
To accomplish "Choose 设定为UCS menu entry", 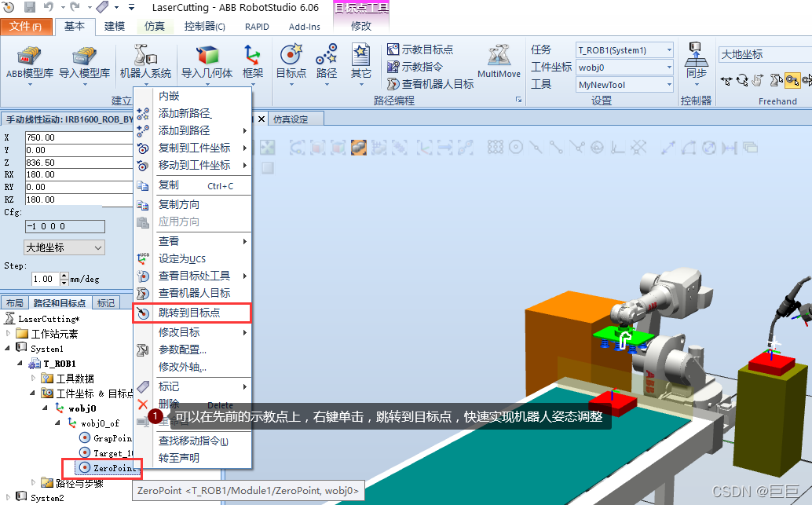I will pyautogui.click(x=192, y=258).
